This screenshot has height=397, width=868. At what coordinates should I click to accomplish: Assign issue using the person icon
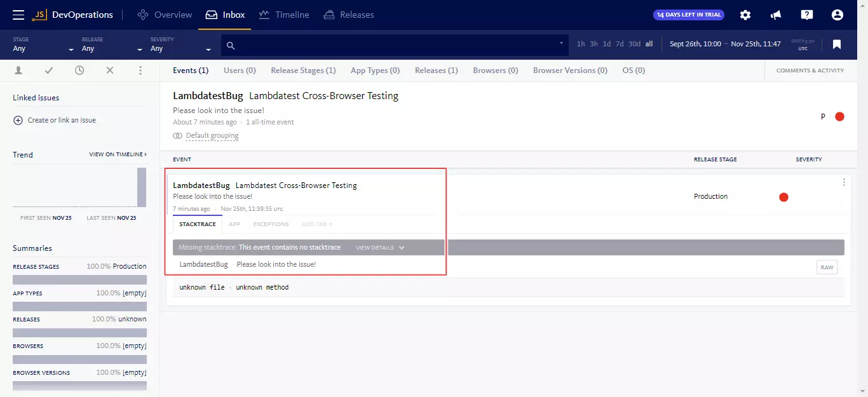point(18,71)
